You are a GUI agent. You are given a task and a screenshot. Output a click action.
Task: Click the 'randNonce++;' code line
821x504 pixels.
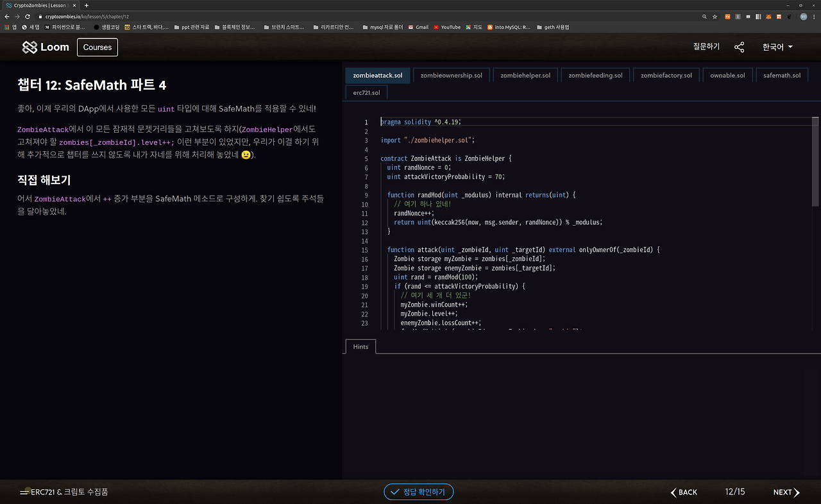(x=414, y=214)
